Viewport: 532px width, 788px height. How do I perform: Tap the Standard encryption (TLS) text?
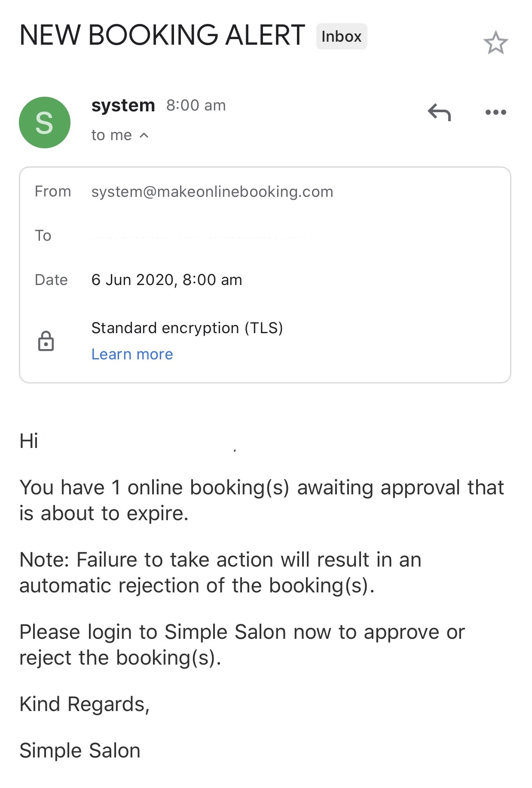coord(187,328)
